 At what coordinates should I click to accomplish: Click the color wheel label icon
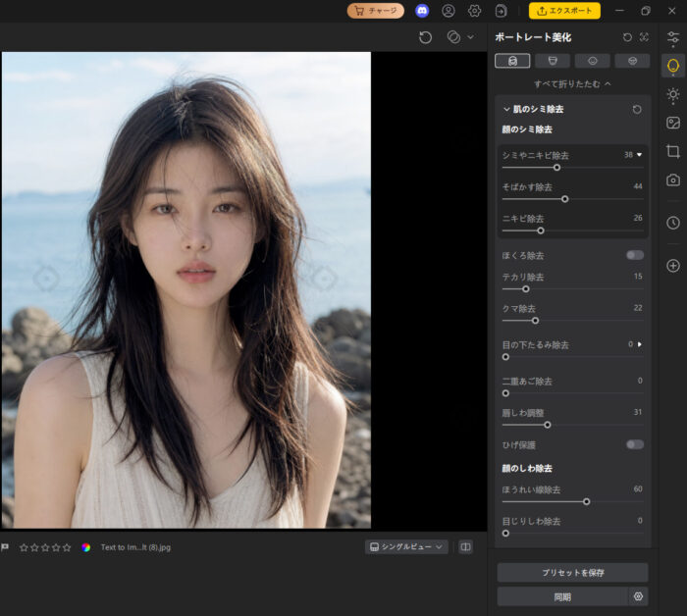[x=86, y=547]
